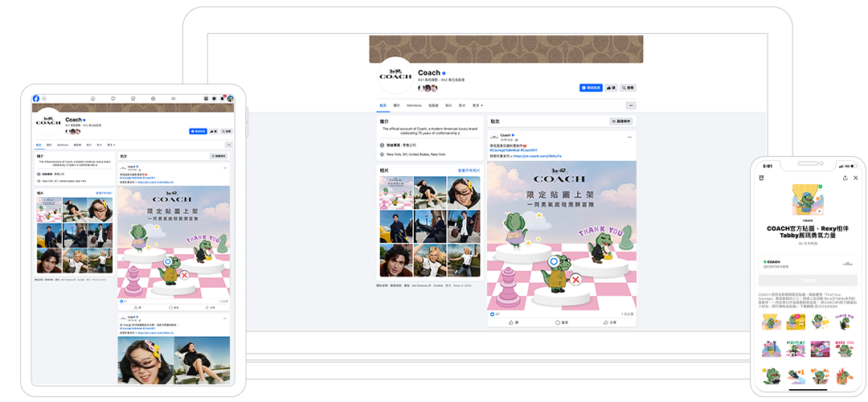Click the see-all-photos link on the tablet
The image size is (868, 402).
coord(104,193)
